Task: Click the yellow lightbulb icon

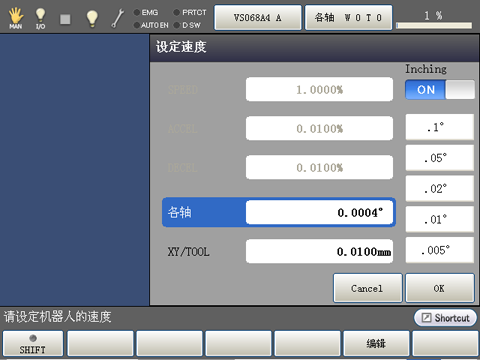Action: [92, 18]
